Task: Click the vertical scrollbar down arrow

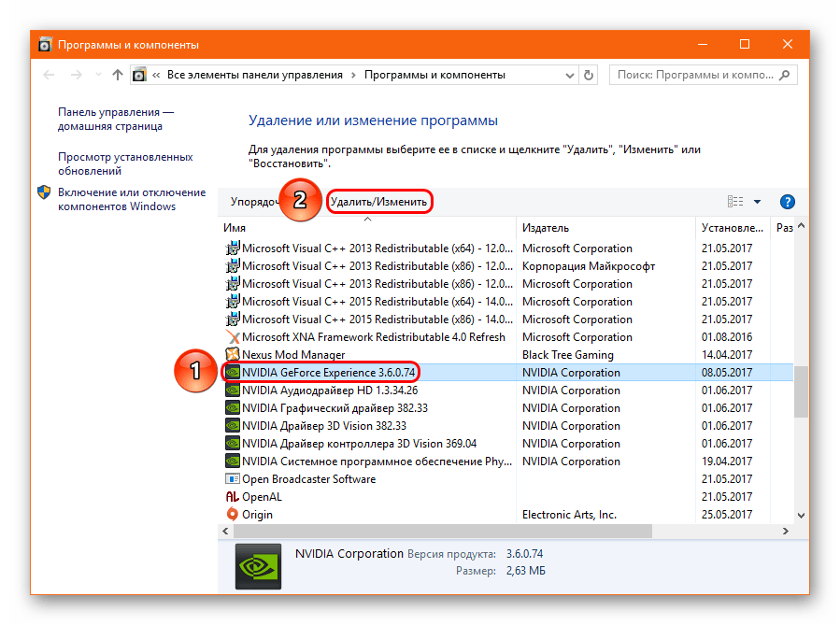Action: [x=801, y=516]
